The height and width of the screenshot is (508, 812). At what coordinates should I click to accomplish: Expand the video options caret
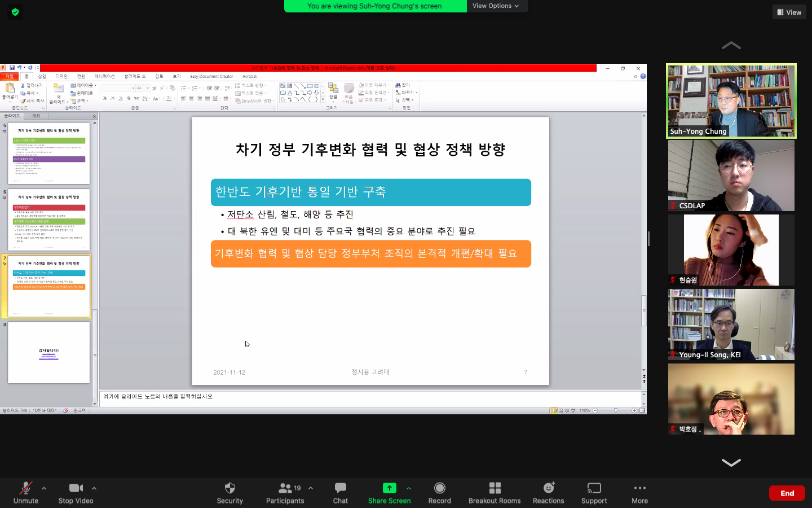pyautogui.click(x=94, y=488)
